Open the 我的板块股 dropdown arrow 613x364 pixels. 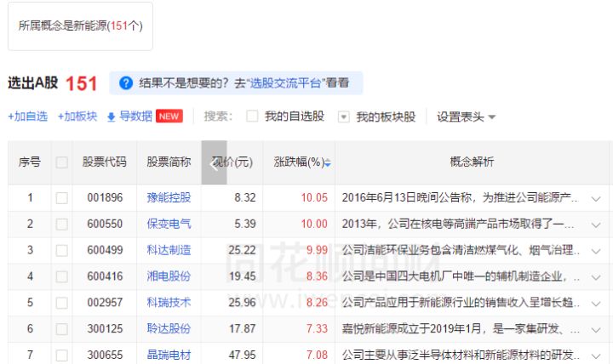tap(343, 117)
